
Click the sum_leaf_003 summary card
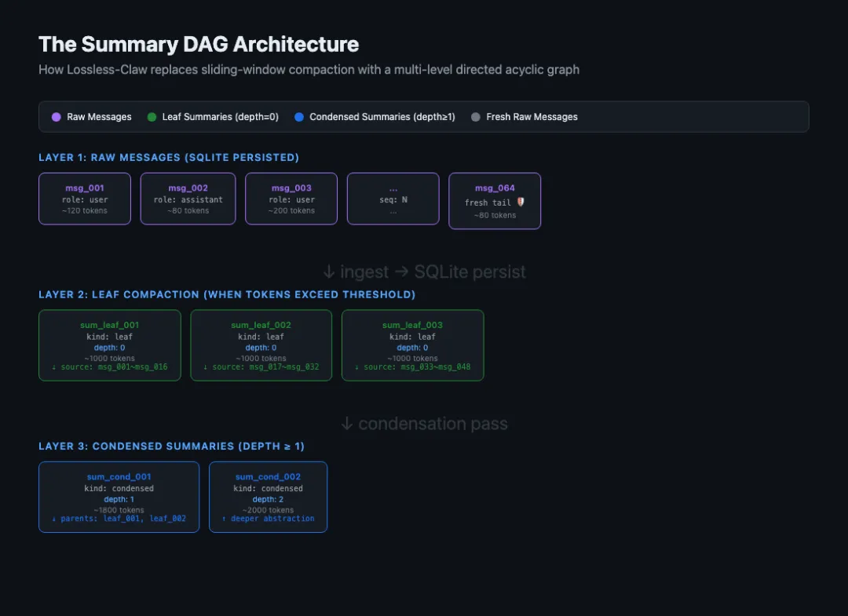point(412,345)
